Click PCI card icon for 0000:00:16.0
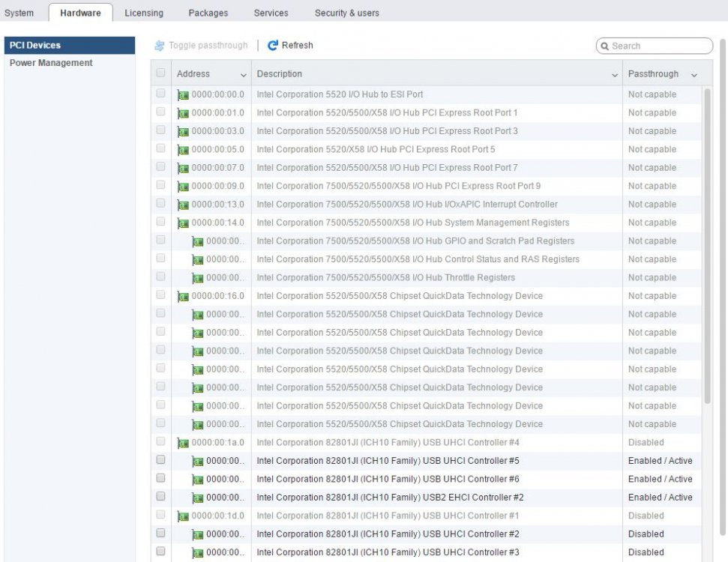 click(x=183, y=297)
